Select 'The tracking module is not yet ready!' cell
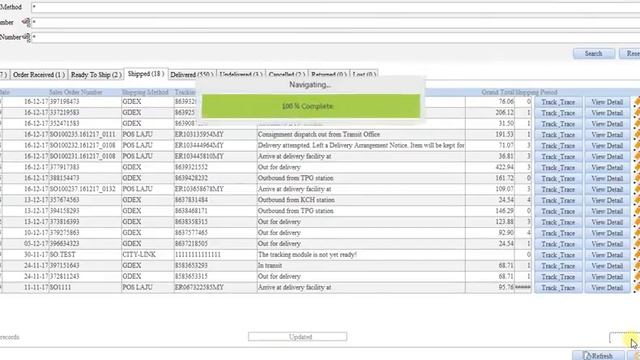 (x=361, y=255)
